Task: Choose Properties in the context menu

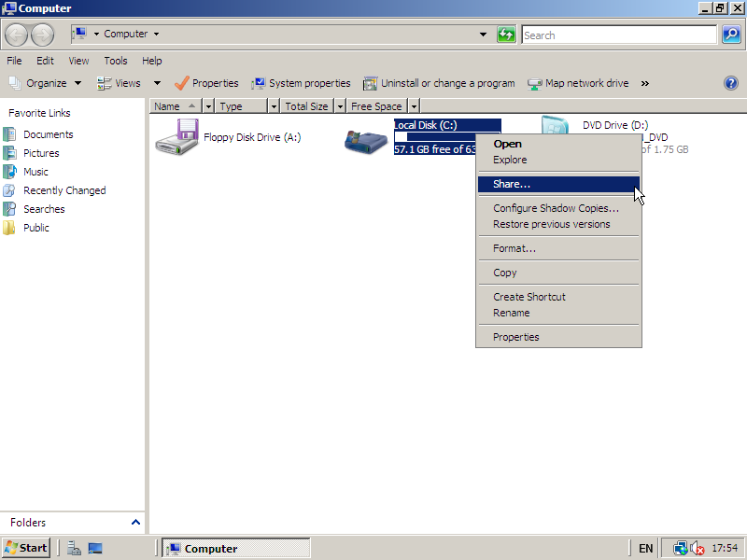Action: [x=515, y=337]
